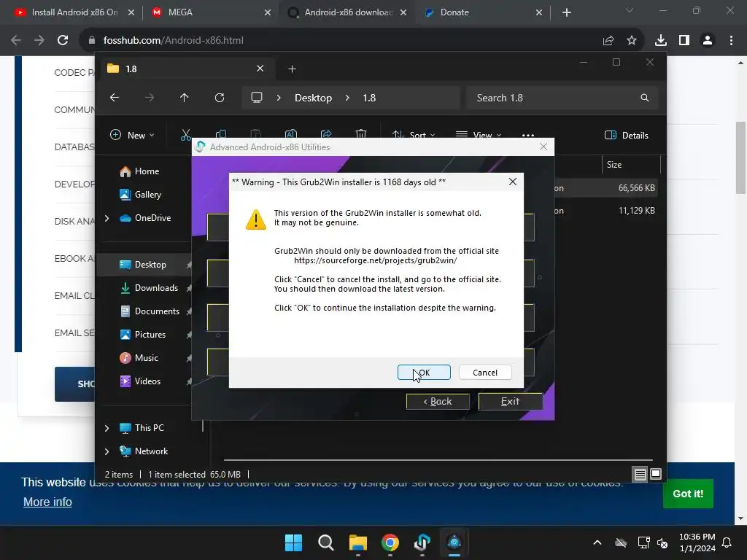This screenshot has width=747, height=560.
Task: Show hidden system tray icons
Action: point(597,542)
